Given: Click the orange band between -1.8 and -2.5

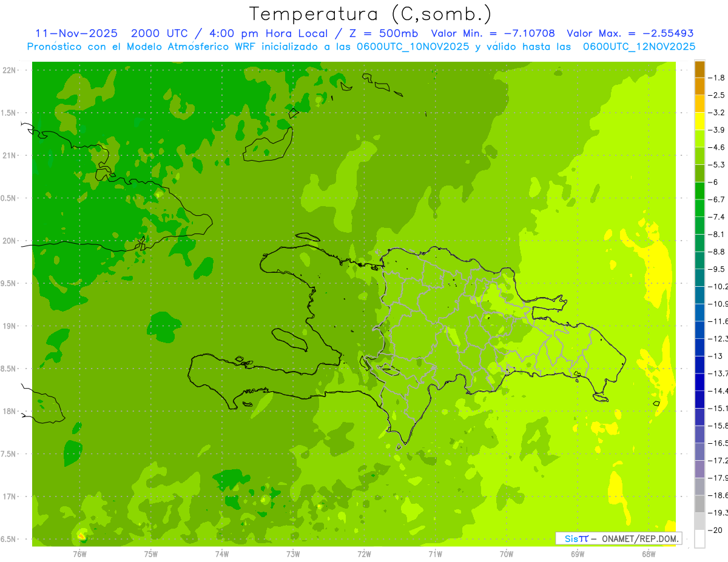Looking at the screenshot, I should point(700,86).
